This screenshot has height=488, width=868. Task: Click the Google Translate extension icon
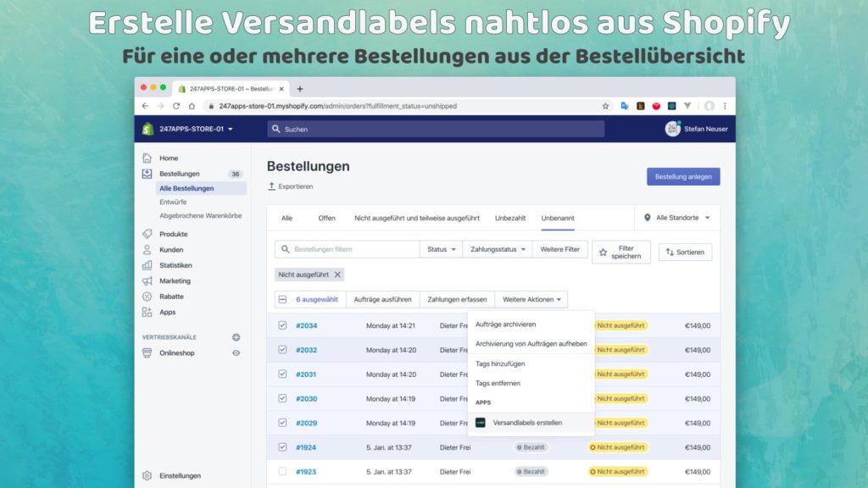[625, 106]
